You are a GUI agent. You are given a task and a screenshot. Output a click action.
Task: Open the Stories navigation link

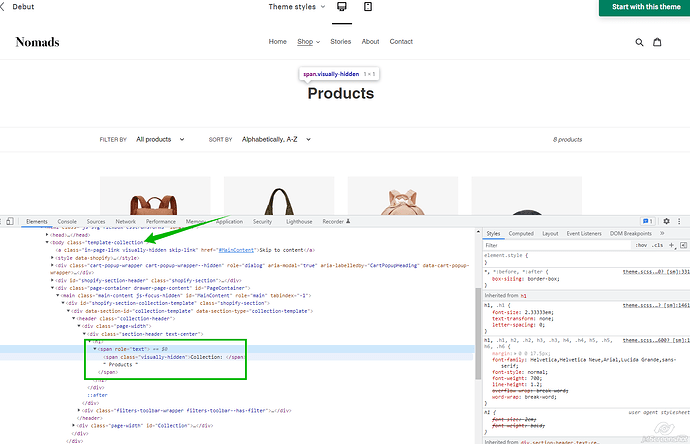[x=340, y=42]
